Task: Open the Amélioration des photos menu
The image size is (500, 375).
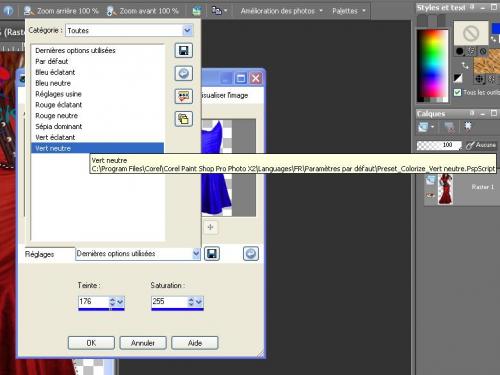Action: tap(282, 11)
